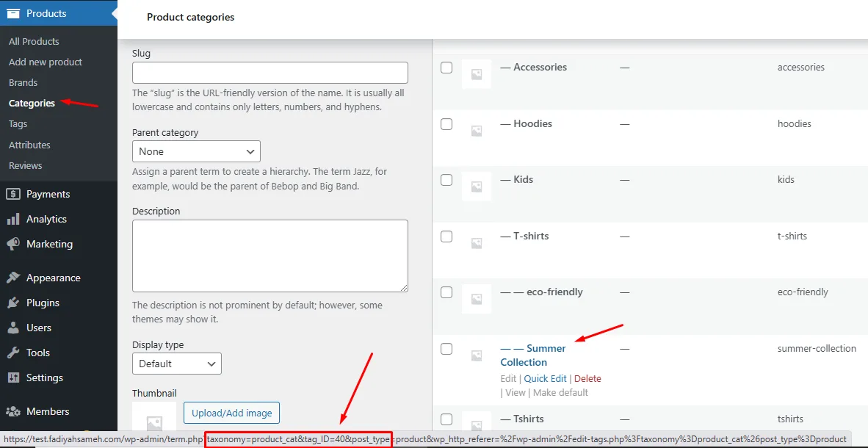Click the T-shirts category placeholder image
868x448 pixels.
[476, 242]
